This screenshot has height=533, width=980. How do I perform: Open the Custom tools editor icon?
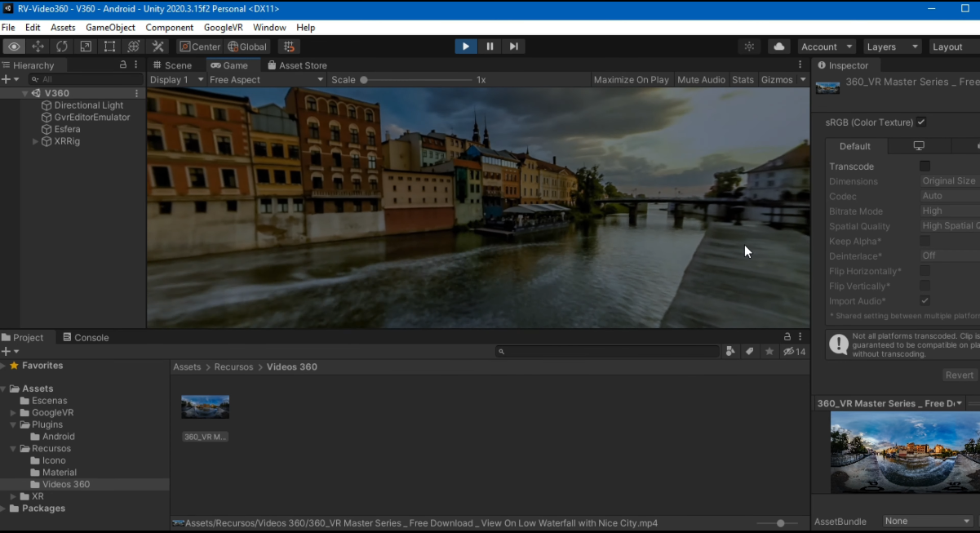point(157,47)
